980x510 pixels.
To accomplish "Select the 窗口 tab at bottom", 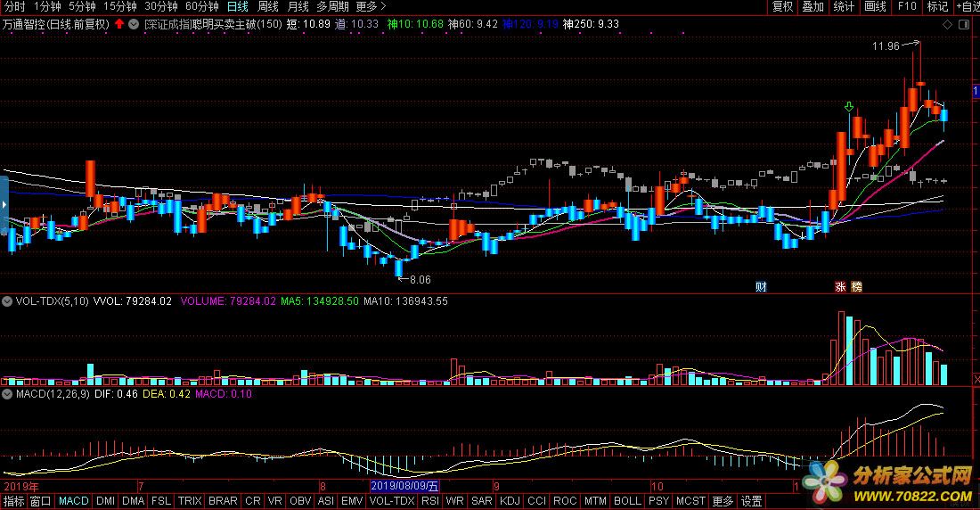I will tap(41, 501).
